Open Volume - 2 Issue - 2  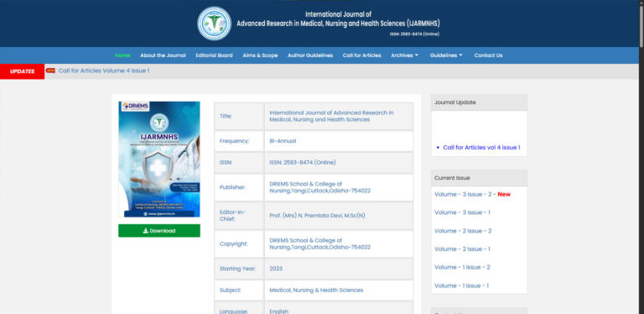tap(463, 231)
